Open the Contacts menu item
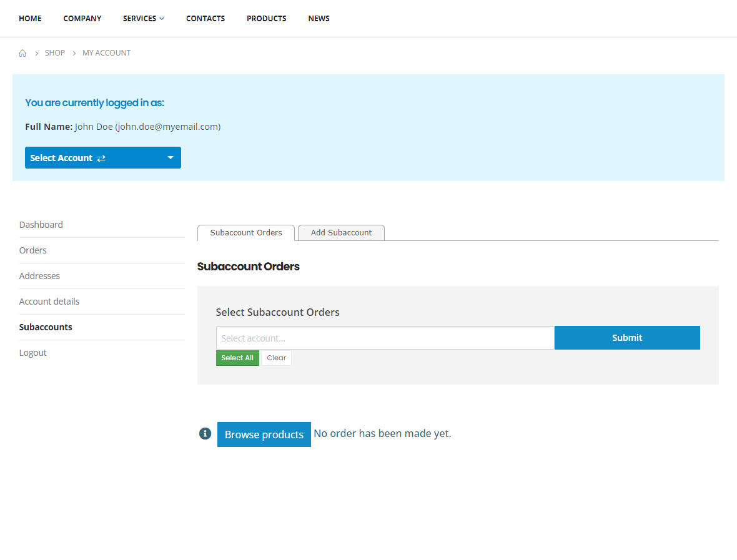The height and width of the screenshot is (560, 737). [205, 18]
